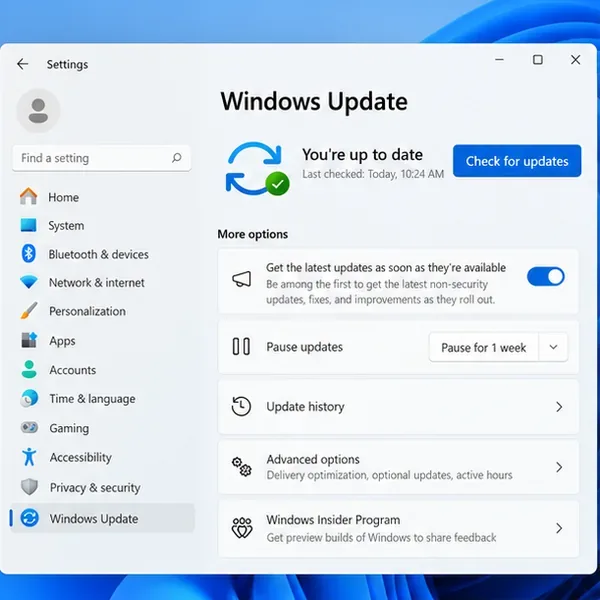The image size is (600, 600).
Task: Click 'You're up to date' text
Action: [362, 155]
